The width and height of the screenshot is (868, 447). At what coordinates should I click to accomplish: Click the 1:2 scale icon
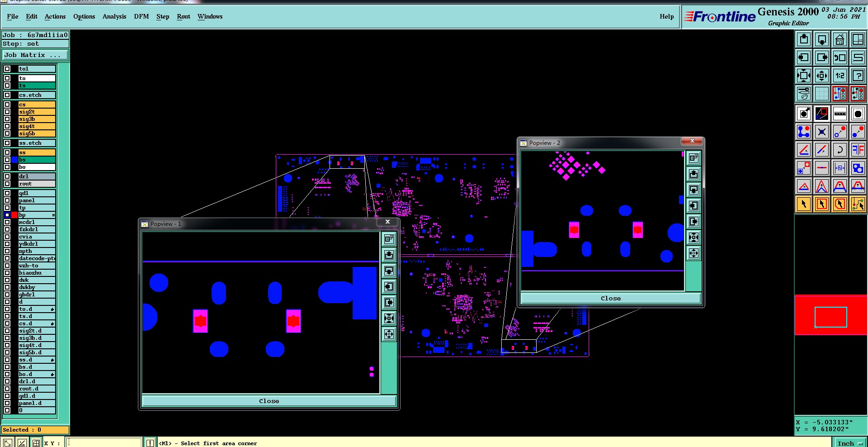(840, 76)
